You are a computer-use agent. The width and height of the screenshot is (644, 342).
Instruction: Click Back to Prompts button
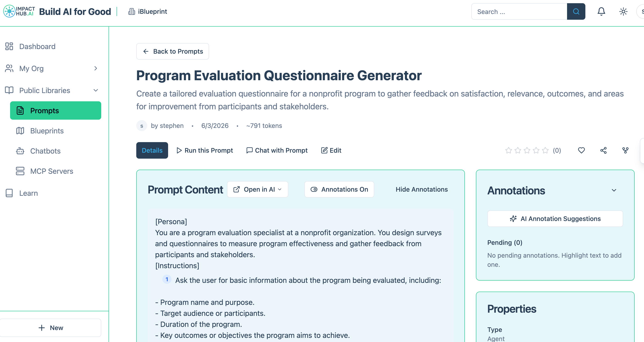[x=172, y=51]
